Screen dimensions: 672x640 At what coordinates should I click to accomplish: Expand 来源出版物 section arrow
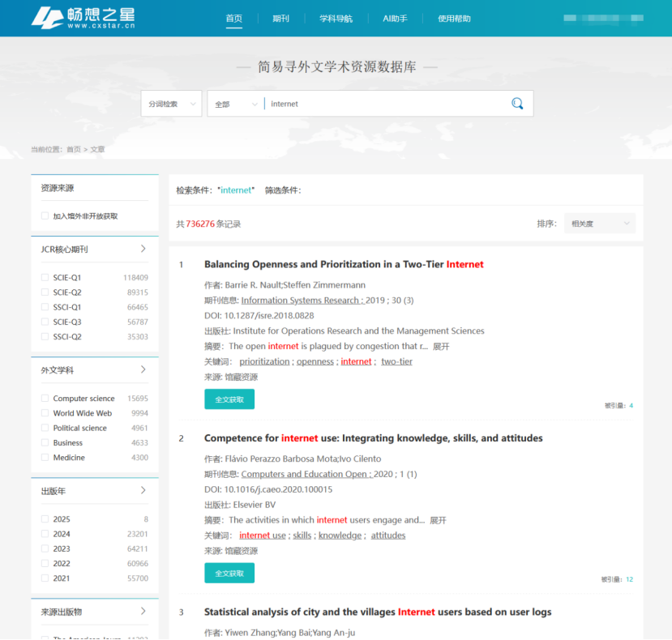(143, 611)
